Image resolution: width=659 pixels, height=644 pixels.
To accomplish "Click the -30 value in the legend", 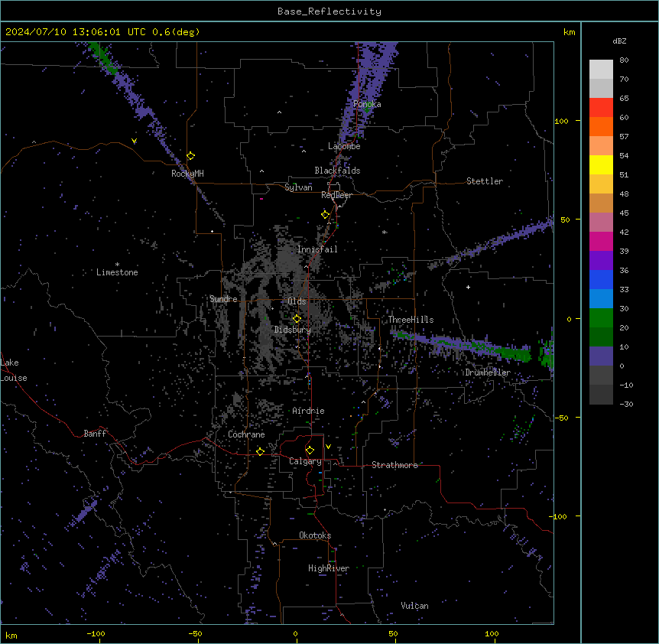I will click(x=626, y=404).
